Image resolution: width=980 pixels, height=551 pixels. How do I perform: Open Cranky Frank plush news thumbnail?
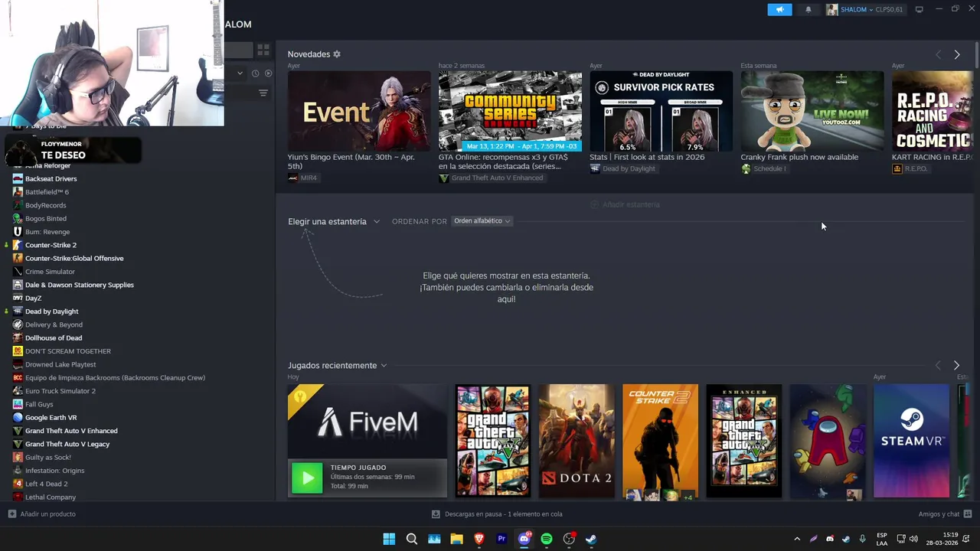[x=812, y=112]
